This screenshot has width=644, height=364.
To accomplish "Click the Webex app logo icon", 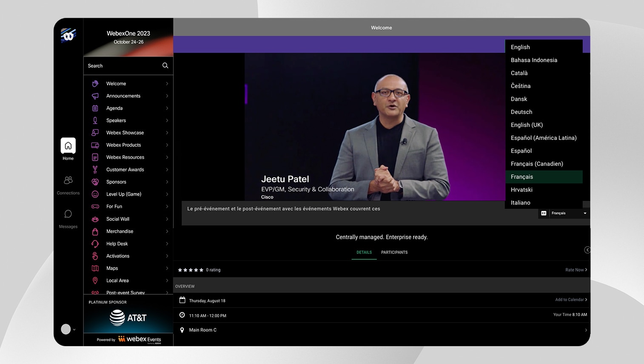I will point(68,35).
